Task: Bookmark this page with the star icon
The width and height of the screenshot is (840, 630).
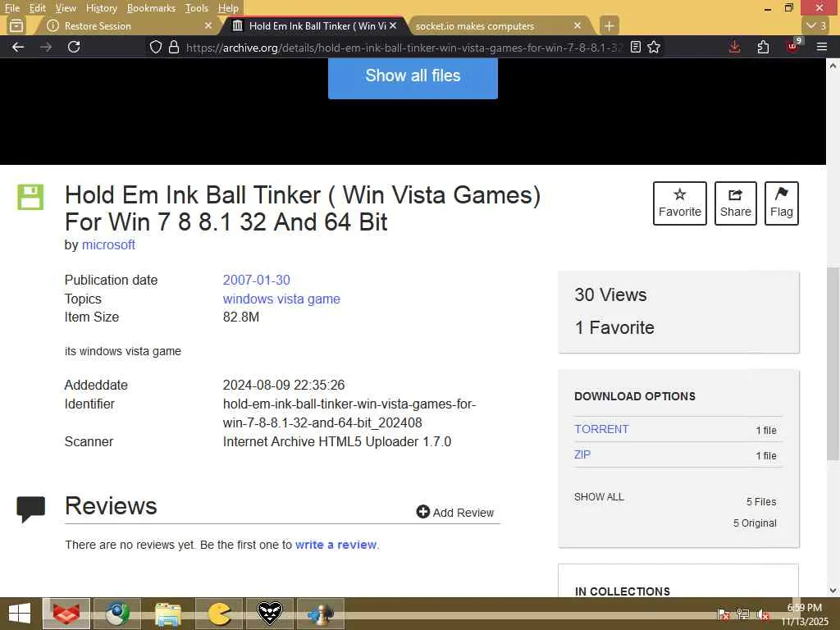Action: [x=654, y=47]
